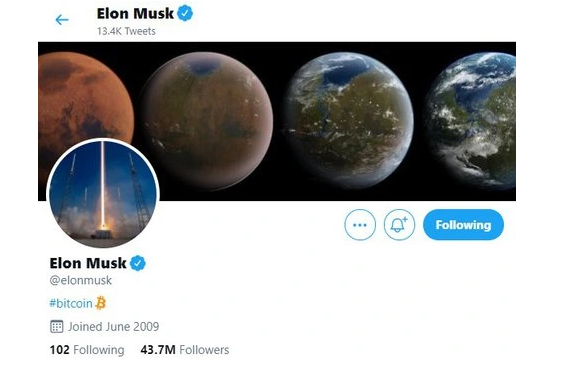Open the rocket launch profile picture
Screen dimensions: 565x368
point(103,193)
